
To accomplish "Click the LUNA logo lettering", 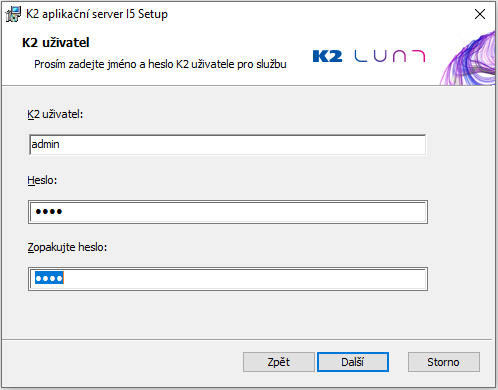I will point(390,56).
